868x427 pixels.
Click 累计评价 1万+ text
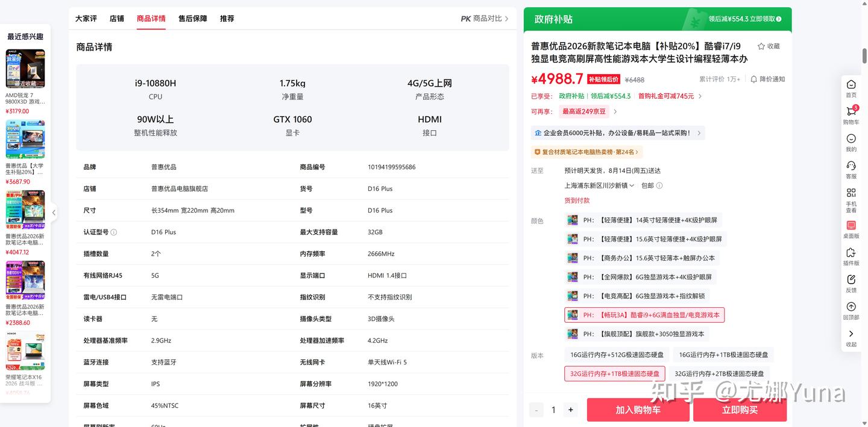click(x=720, y=79)
